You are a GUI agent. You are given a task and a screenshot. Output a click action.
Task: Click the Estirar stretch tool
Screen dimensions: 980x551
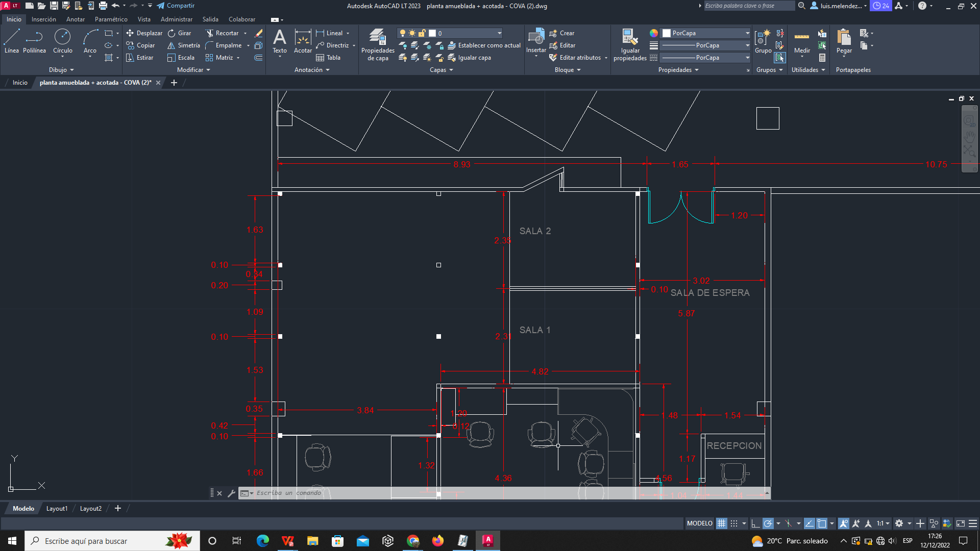click(x=139, y=58)
